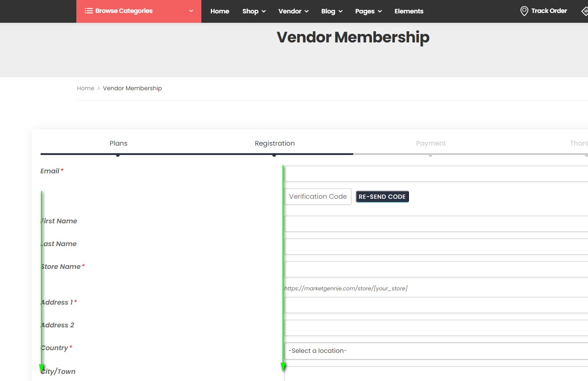
Task: Click the Country field label
Action: pyautogui.click(x=54, y=348)
